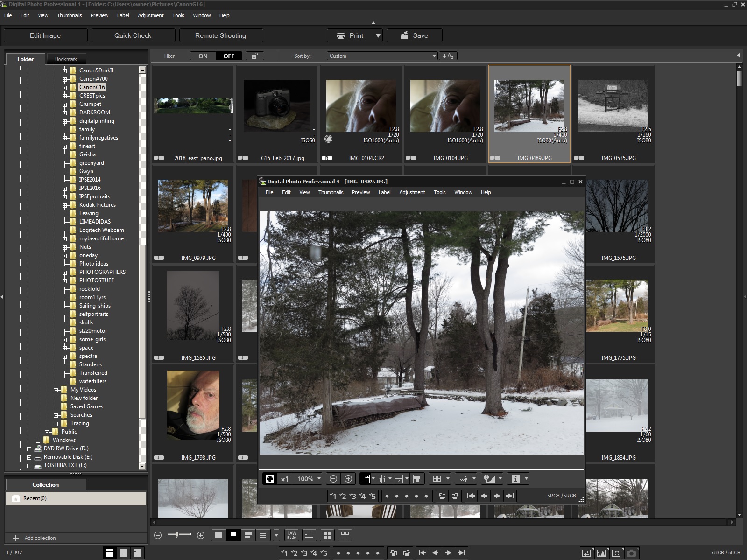Viewport: 747px width, 560px height.
Task: Switch to list thumbnail view icon
Action: coord(263,535)
